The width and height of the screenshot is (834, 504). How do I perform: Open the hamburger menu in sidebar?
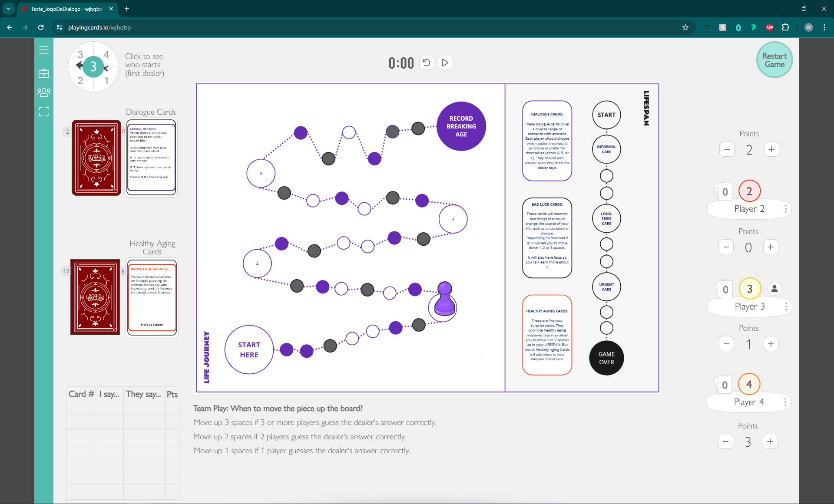(x=44, y=50)
